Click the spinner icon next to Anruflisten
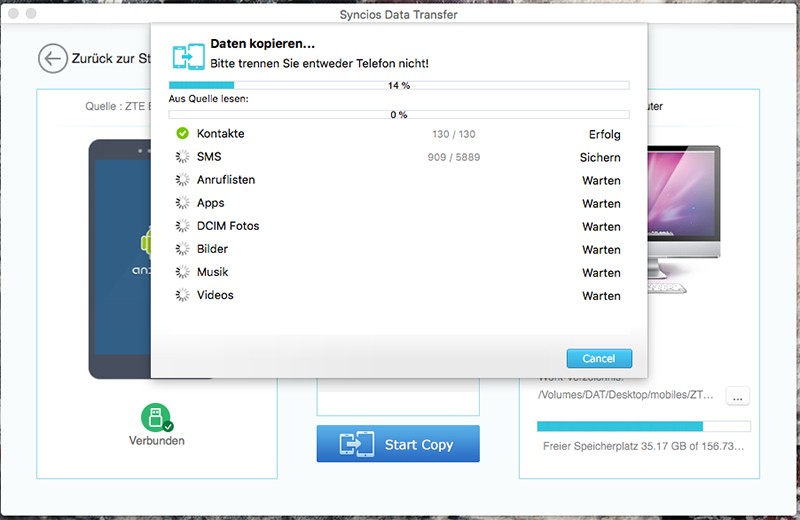 click(x=182, y=180)
